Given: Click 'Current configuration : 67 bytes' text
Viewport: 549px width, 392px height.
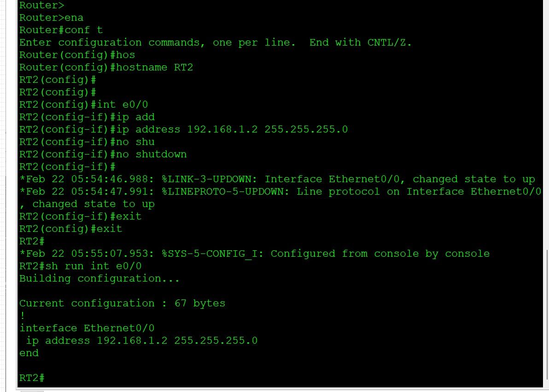Looking at the screenshot, I should click(x=122, y=303).
